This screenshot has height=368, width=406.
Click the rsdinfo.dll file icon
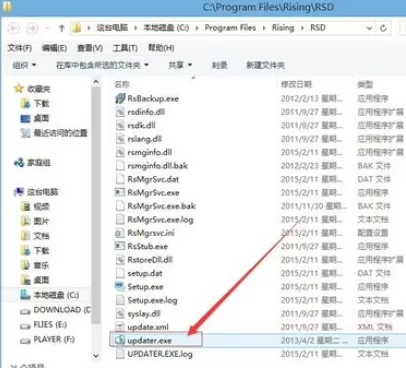click(x=120, y=112)
